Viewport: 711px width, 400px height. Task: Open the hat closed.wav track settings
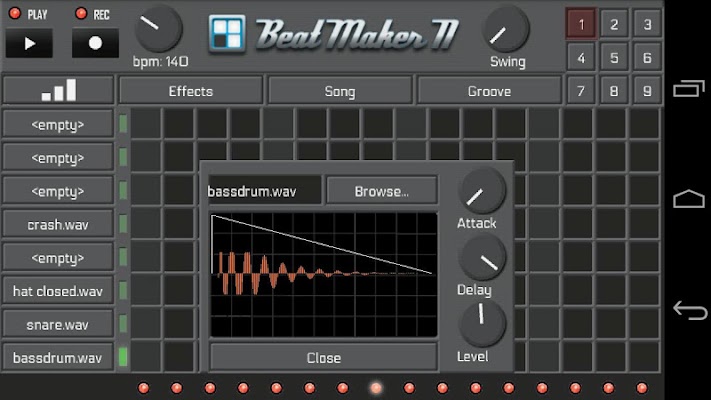(58, 291)
